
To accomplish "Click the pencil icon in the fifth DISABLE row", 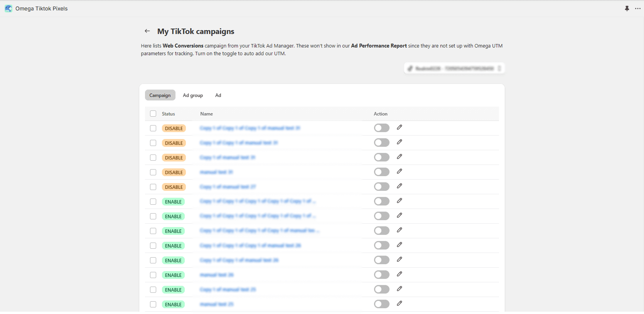I will (400, 186).
